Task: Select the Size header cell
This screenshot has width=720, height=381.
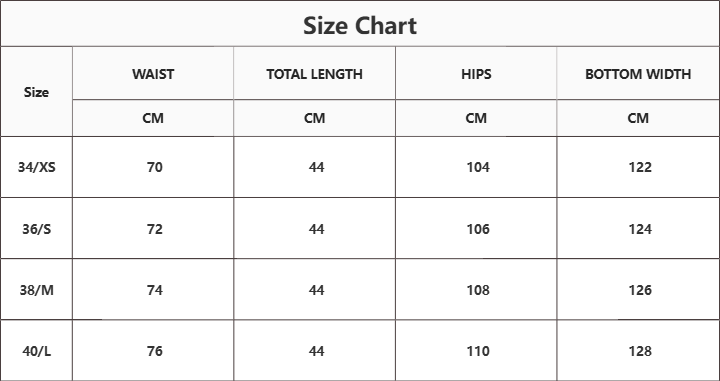Action: 36,92
